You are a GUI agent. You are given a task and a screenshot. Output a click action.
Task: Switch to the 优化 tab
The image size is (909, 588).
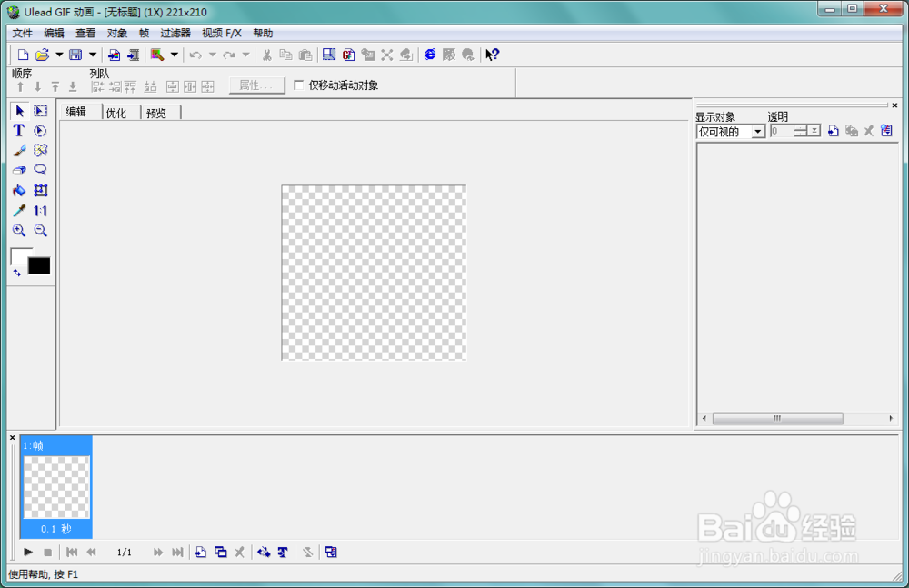coord(117,112)
